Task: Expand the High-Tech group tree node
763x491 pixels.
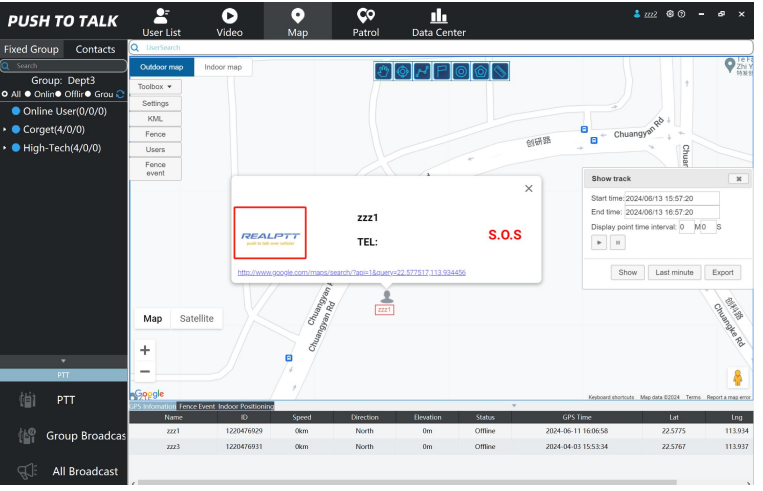Action: tap(5, 148)
